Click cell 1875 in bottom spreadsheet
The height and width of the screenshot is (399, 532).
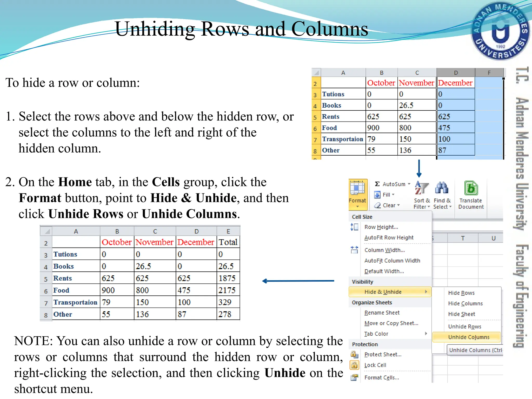click(x=228, y=278)
